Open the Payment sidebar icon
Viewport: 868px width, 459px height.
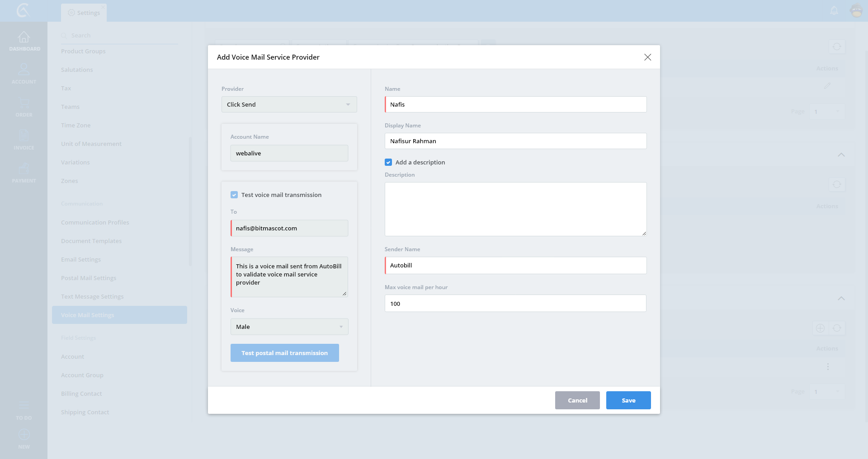[24, 169]
